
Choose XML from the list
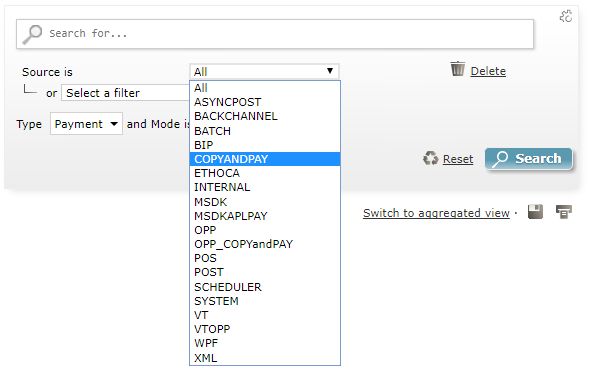click(x=265, y=358)
